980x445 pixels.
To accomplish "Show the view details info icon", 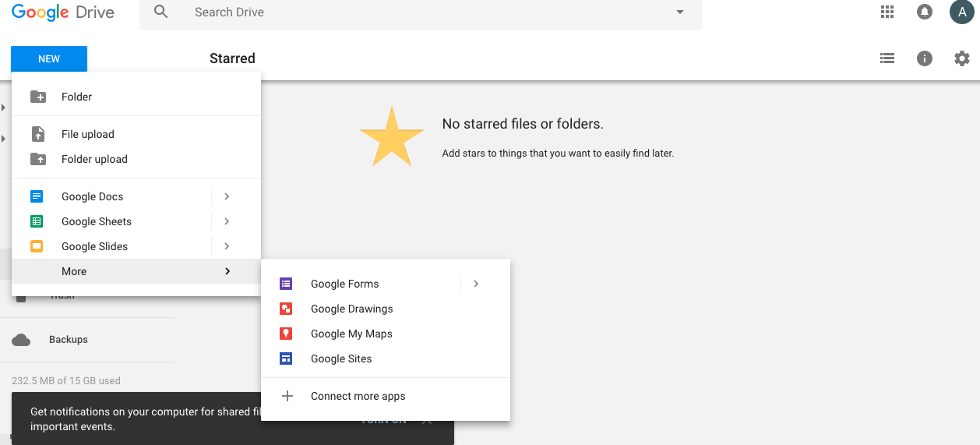I will tap(925, 58).
